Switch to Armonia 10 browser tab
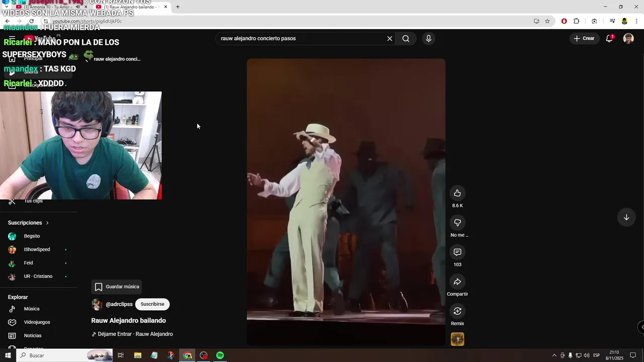The image size is (644, 362). 48,7
